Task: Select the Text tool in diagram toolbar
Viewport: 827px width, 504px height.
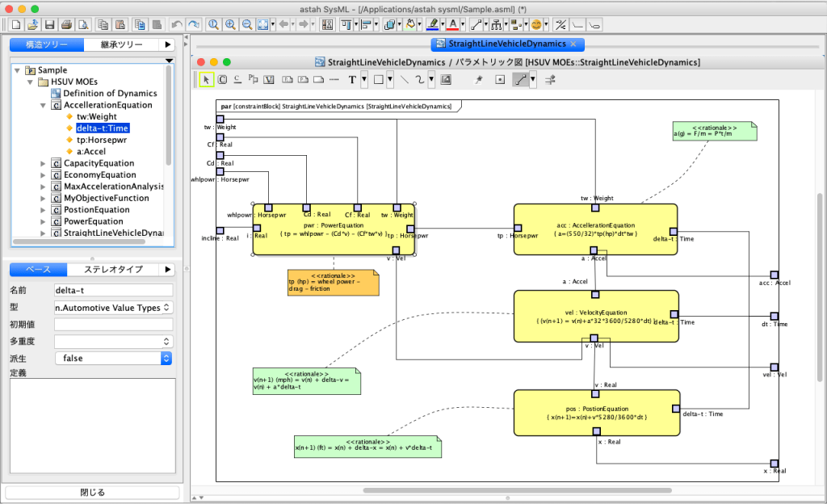Action: (352, 79)
